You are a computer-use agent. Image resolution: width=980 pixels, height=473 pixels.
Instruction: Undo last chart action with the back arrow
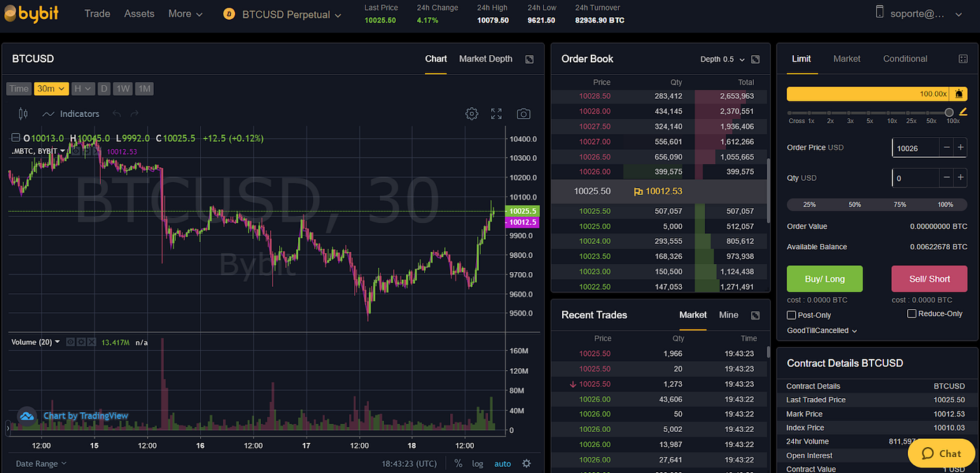pos(115,113)
